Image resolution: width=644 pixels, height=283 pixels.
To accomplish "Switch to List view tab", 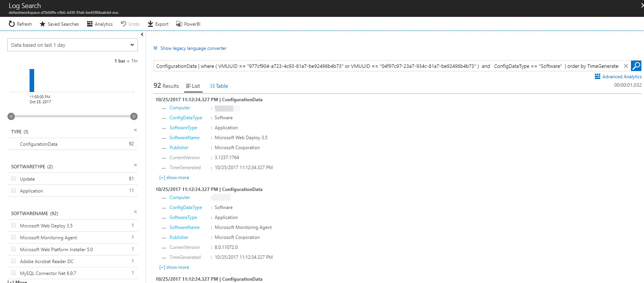I will 193,86.
